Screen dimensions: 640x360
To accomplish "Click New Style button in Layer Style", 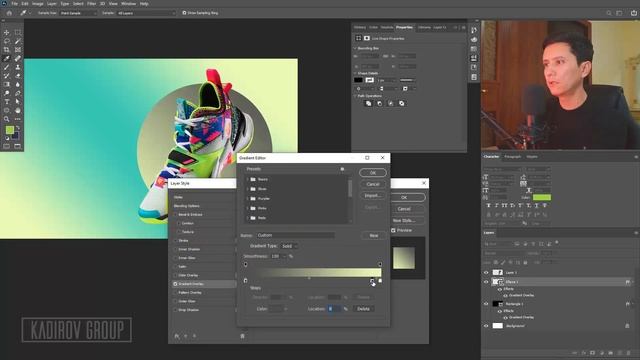I will pos(404,220).
